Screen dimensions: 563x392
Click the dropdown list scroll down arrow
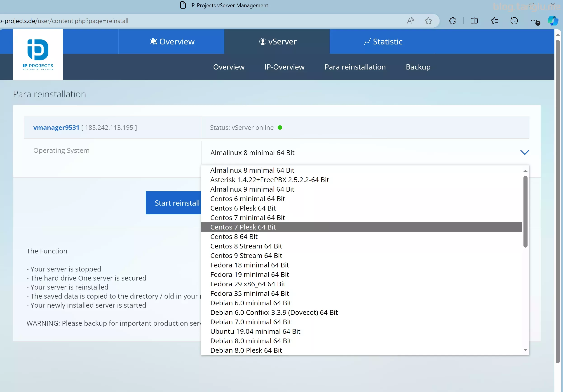[525, 350]
